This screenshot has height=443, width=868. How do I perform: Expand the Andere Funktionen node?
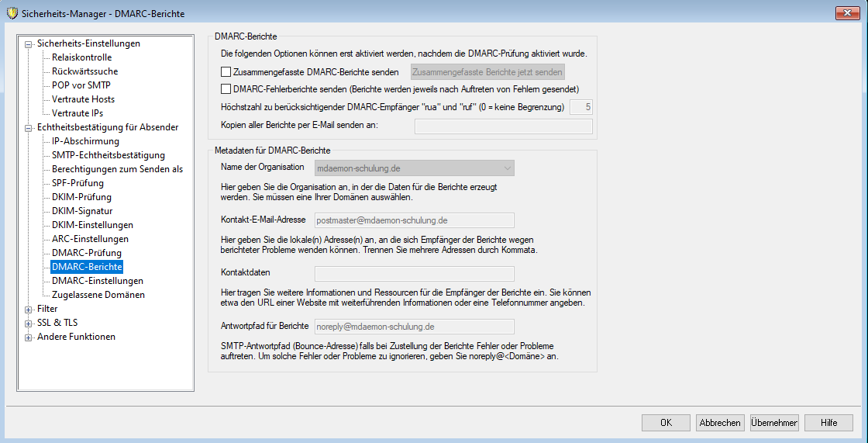coord(29,337)
